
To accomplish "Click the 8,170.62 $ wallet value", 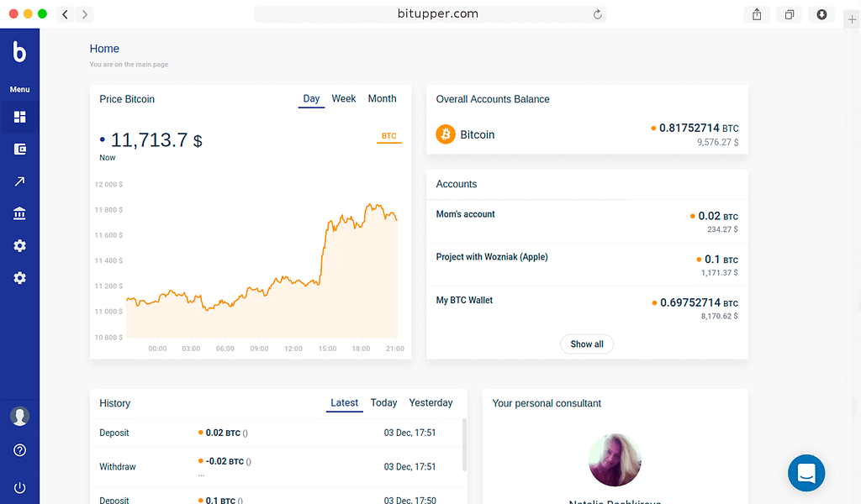I will coord(720,316).
